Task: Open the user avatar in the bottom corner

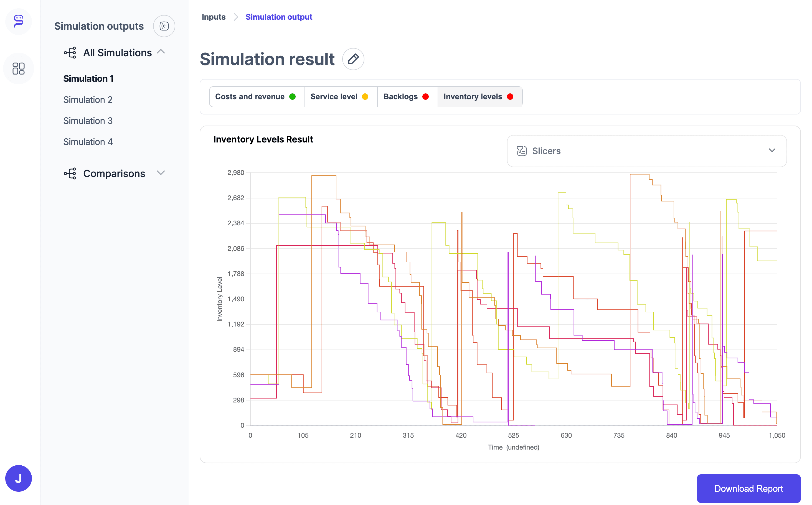Action: 18,478
